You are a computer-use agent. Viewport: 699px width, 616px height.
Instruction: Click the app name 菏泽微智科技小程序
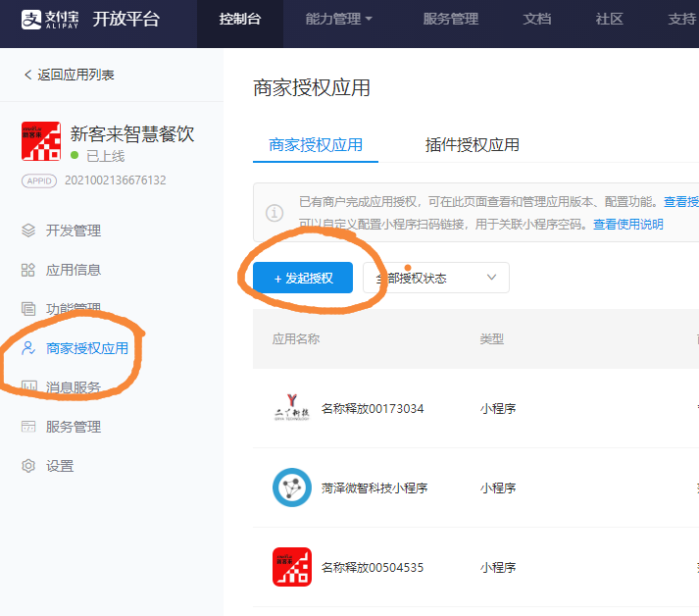[374, 488]
